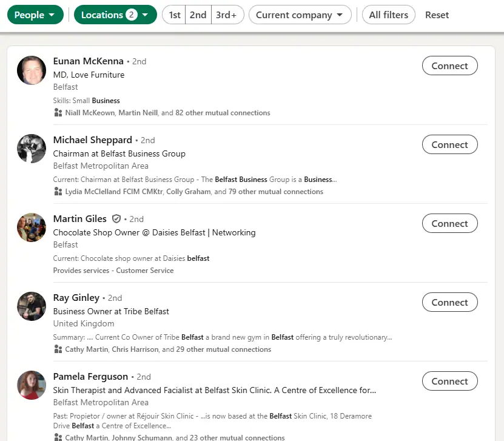The image size is (504, 441).
Task: Open the Locations filter dropdown
Action: point(115,15)
